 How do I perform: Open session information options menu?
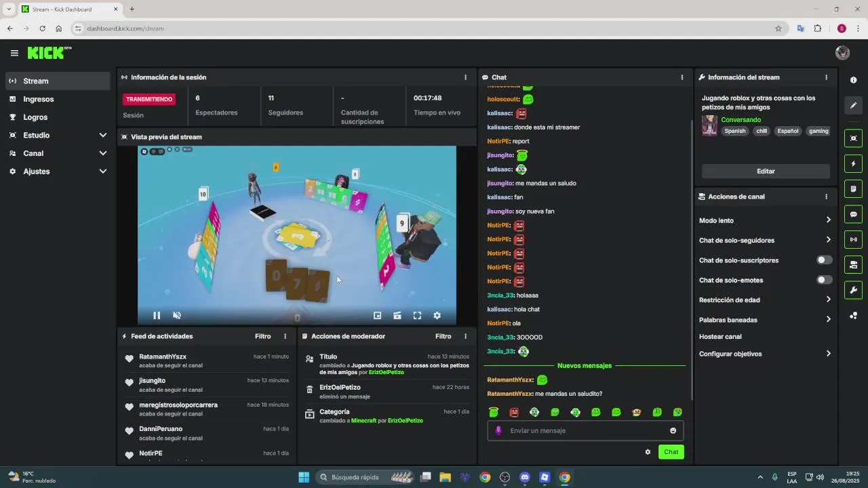pos(465,77)
